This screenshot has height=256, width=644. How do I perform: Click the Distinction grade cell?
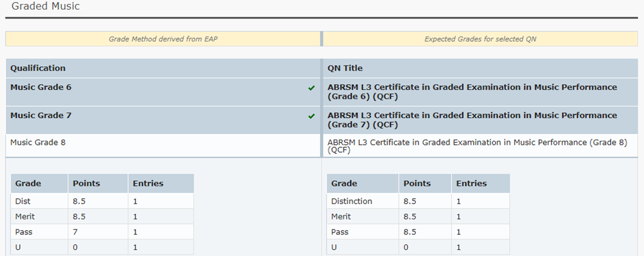coord(363,201)
